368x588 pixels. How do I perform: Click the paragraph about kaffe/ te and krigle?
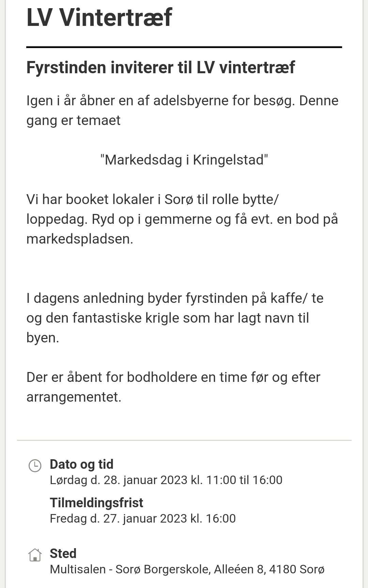[x=175, y=318]
